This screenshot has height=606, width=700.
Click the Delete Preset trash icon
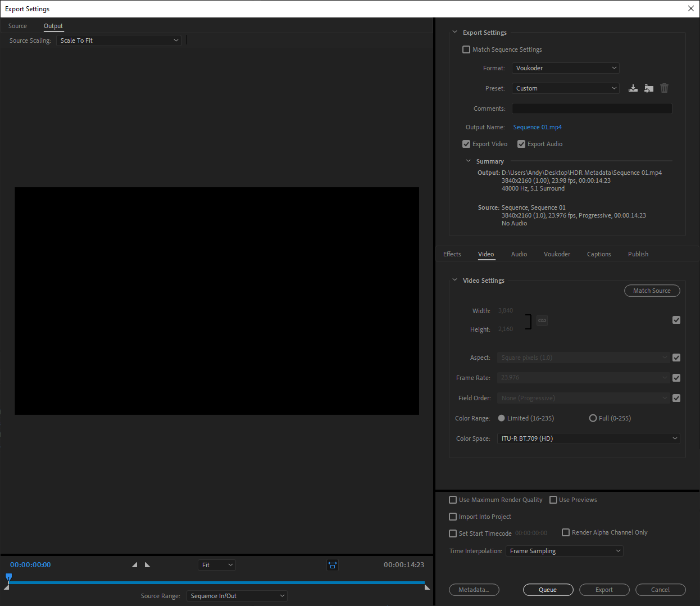(x=665, y=88)
